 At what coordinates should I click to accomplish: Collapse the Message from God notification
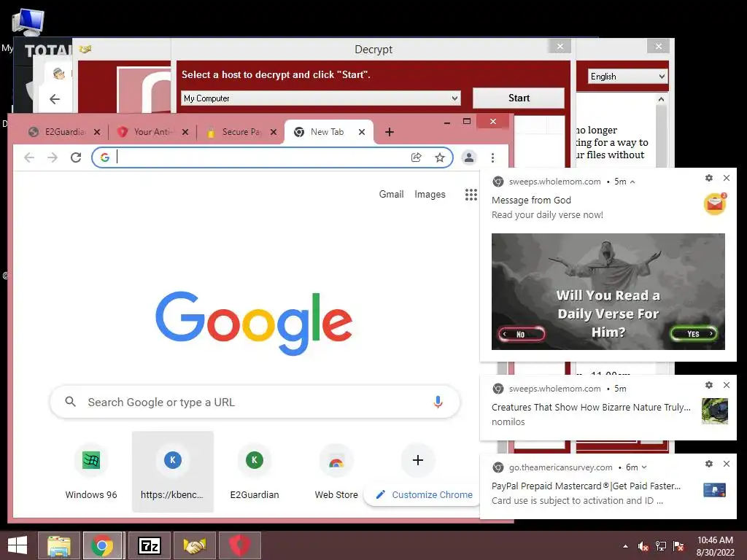click(x=632, y=182)
